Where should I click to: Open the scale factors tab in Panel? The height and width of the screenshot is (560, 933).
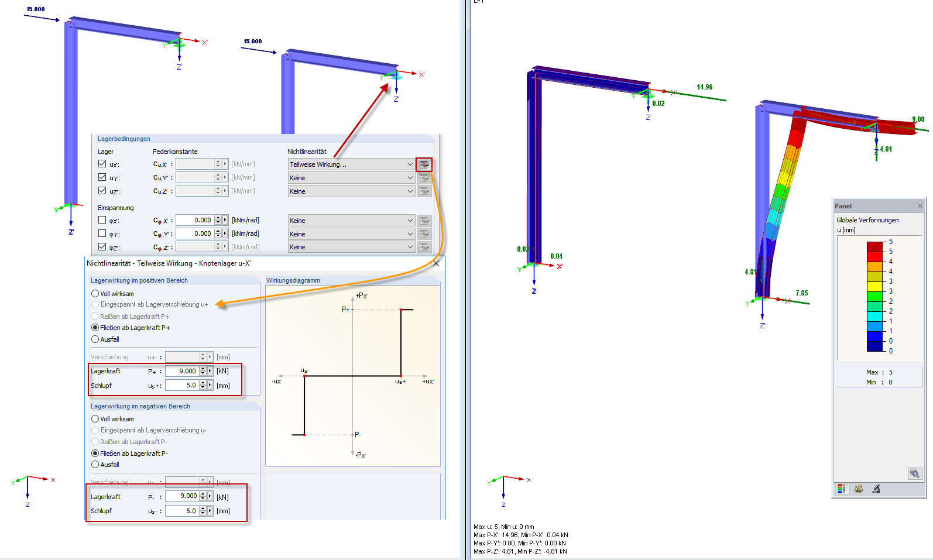click(x=859, y=489)
